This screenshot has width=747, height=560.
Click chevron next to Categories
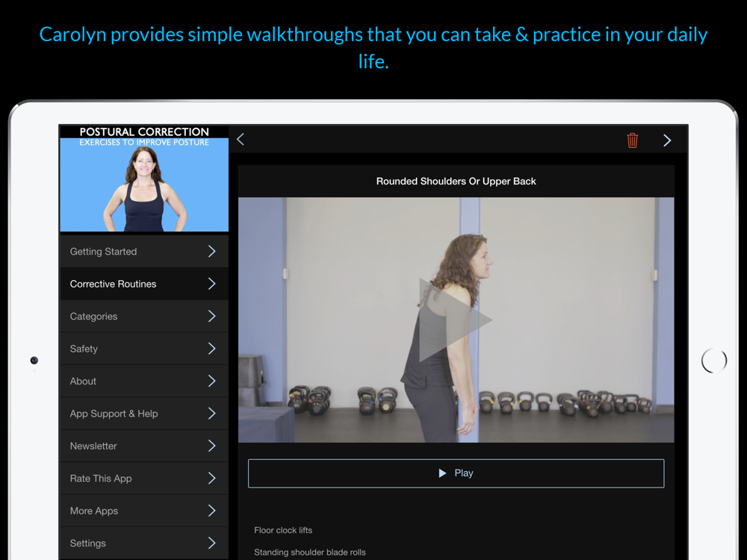[x=212, y=316]
